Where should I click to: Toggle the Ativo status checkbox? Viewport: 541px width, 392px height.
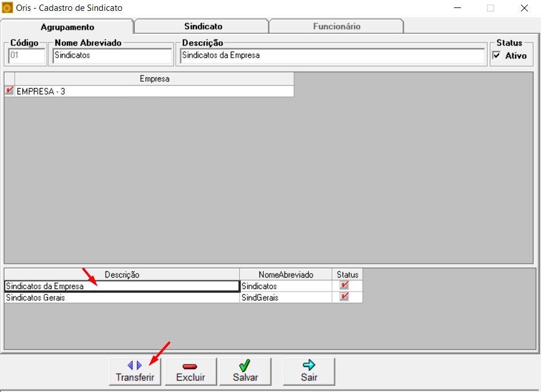click(x=496, y=55)
